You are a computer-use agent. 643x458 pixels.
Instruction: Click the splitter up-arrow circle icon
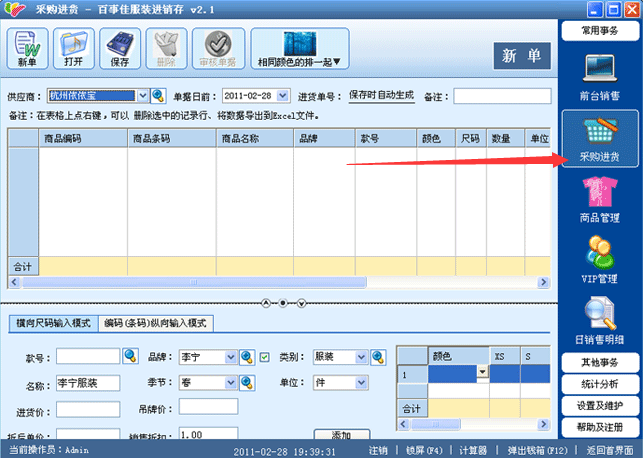click(x=266, y=303)
